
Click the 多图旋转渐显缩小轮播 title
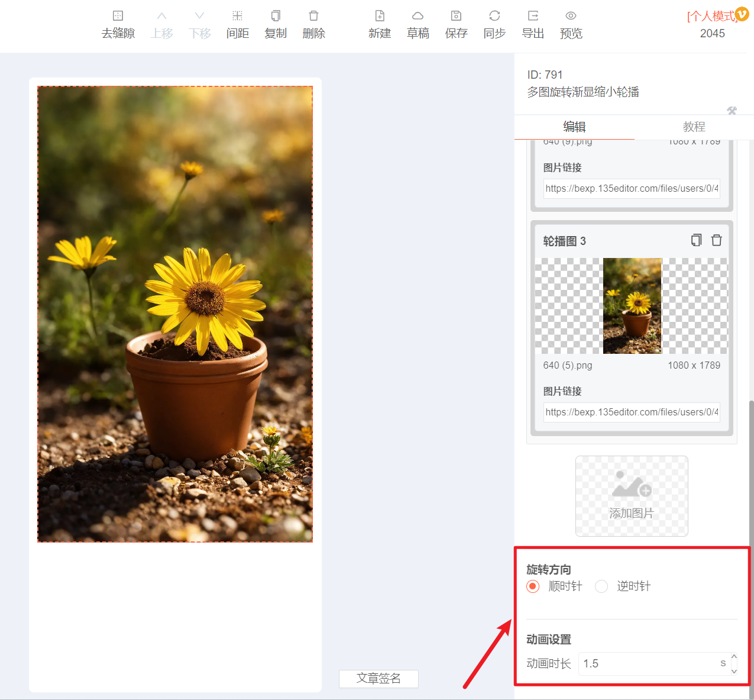(583, 92)
